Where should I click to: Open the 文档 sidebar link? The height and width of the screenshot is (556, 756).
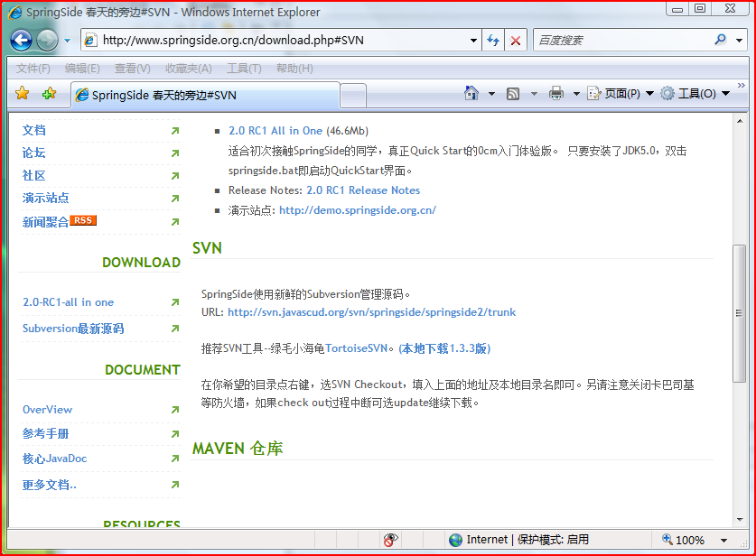(33, 130)
